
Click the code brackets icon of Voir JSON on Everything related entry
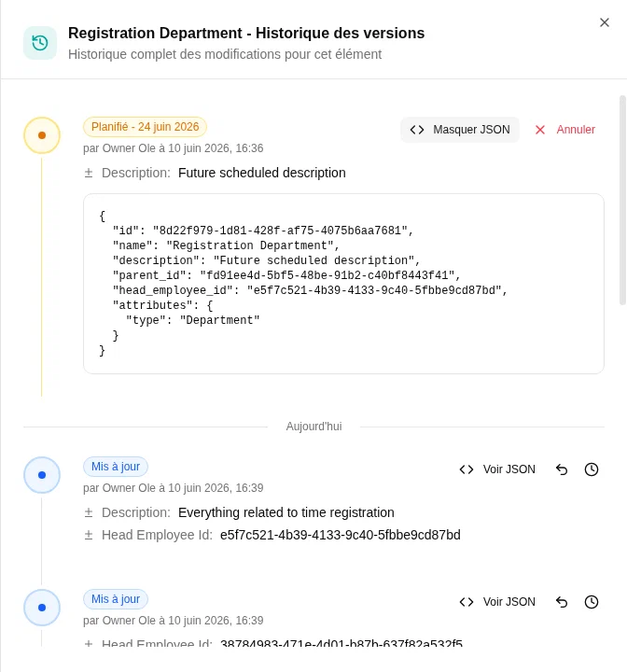pos(467,469)
